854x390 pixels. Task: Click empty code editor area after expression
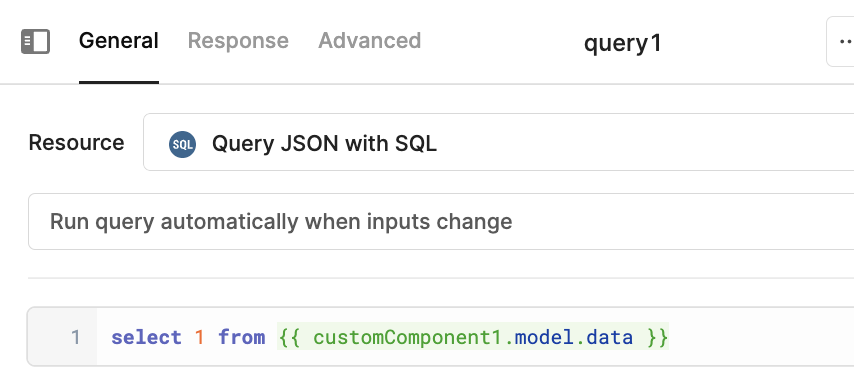[762, 337]
